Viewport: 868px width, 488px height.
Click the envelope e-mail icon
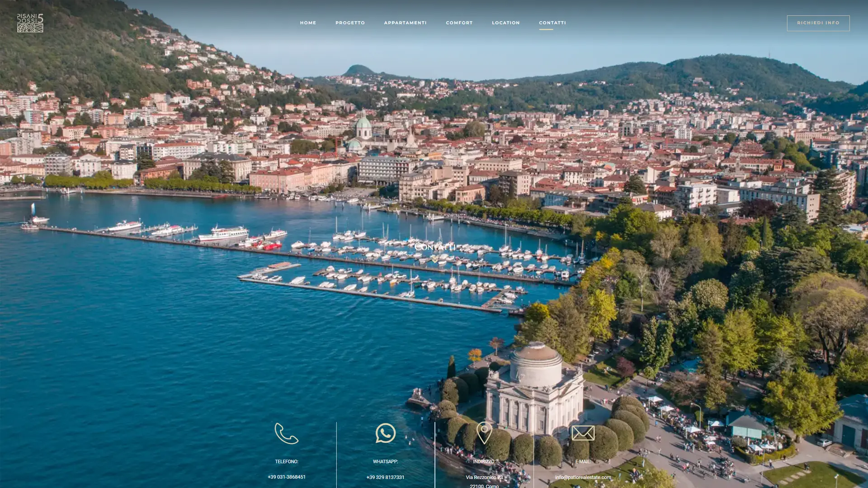[583, 433]
